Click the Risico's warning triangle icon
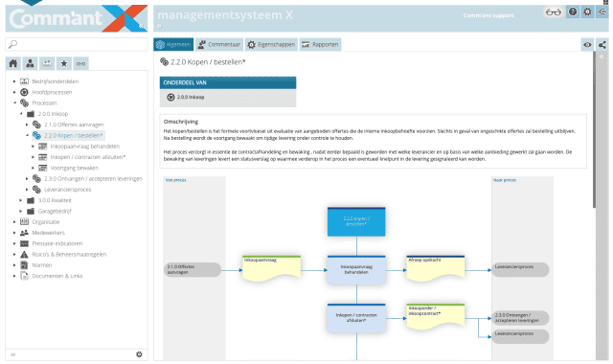 [24, 255]
